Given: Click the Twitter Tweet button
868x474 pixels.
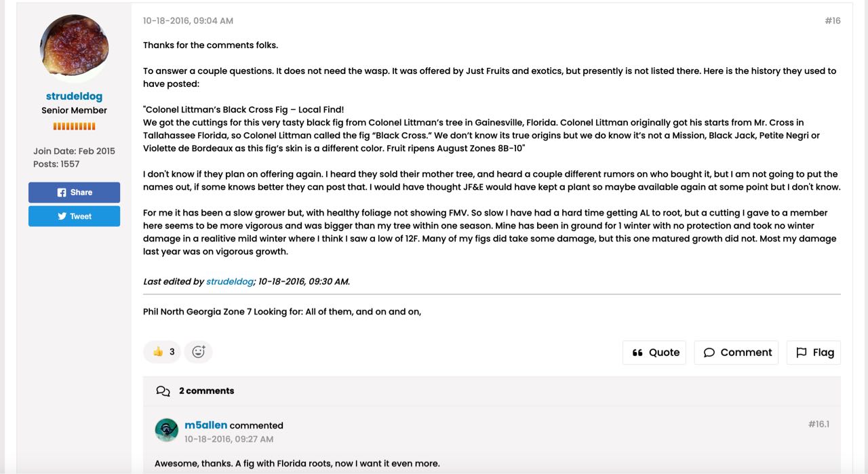Looking at the screenshot, I should (x=74, y=216).
